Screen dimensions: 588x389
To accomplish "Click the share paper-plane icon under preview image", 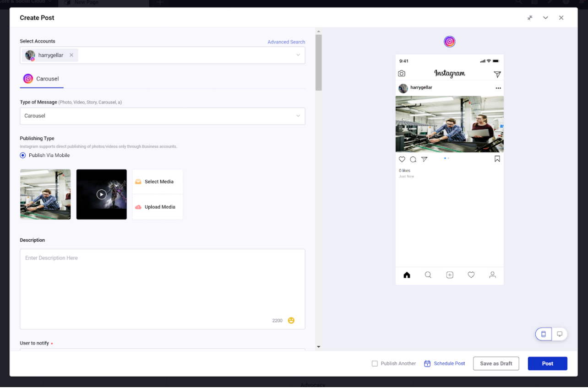I will [425, 159].
